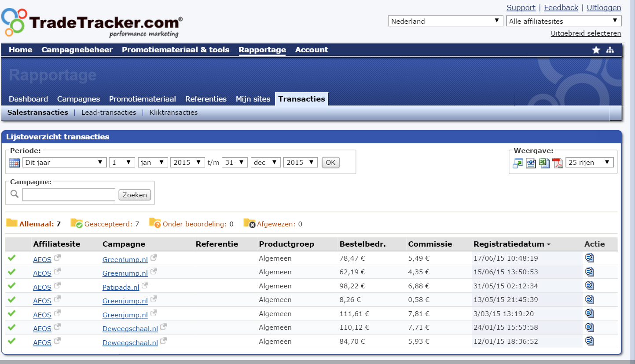
Task: Click into the Campagne search field
Action: click(69, 195)
